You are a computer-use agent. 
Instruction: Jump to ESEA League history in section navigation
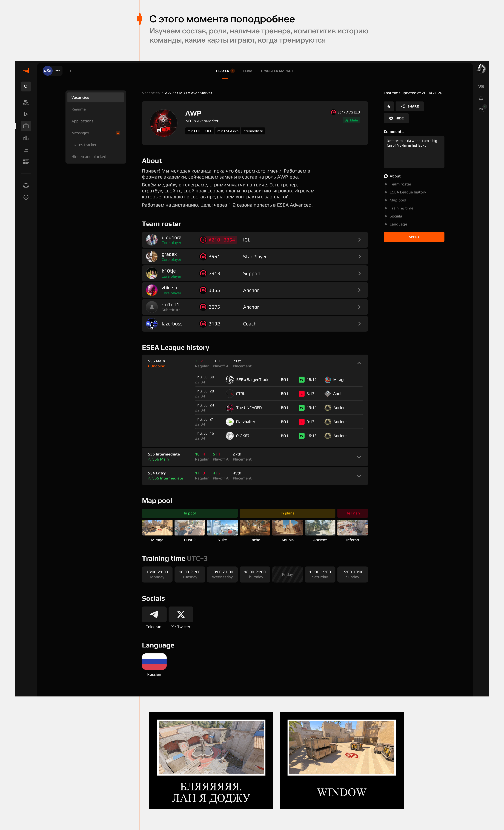pos(408,192)
